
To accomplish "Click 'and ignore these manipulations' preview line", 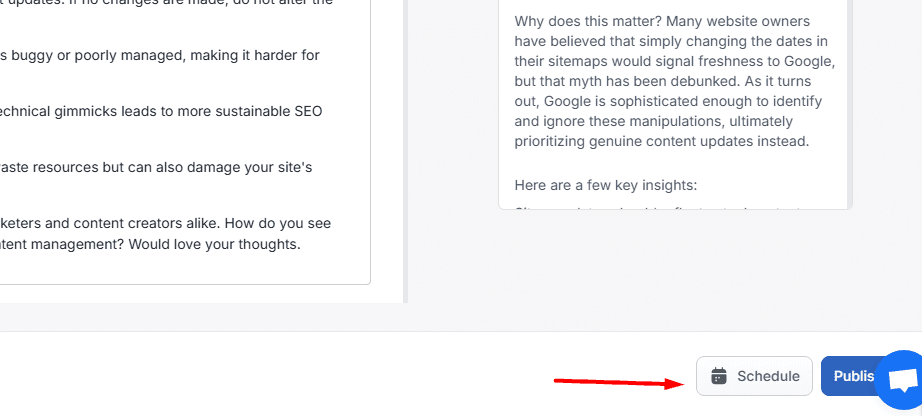I will point(653,121).
